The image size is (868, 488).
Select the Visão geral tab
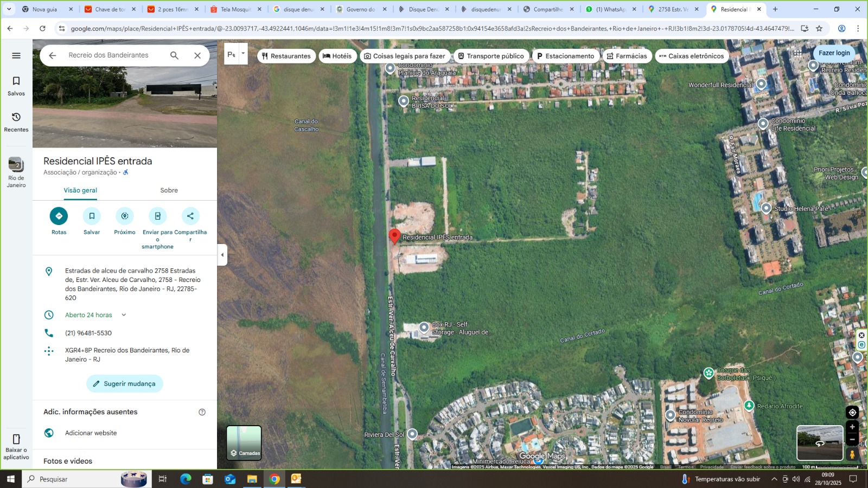pyautogui.click(x=80, y=190)
